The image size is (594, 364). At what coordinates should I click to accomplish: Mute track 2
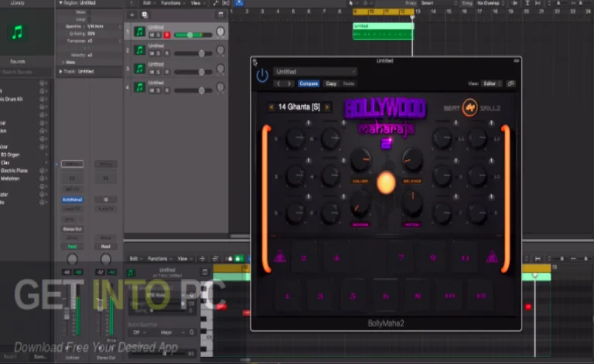pyautogui.click(x=152, y=53)
